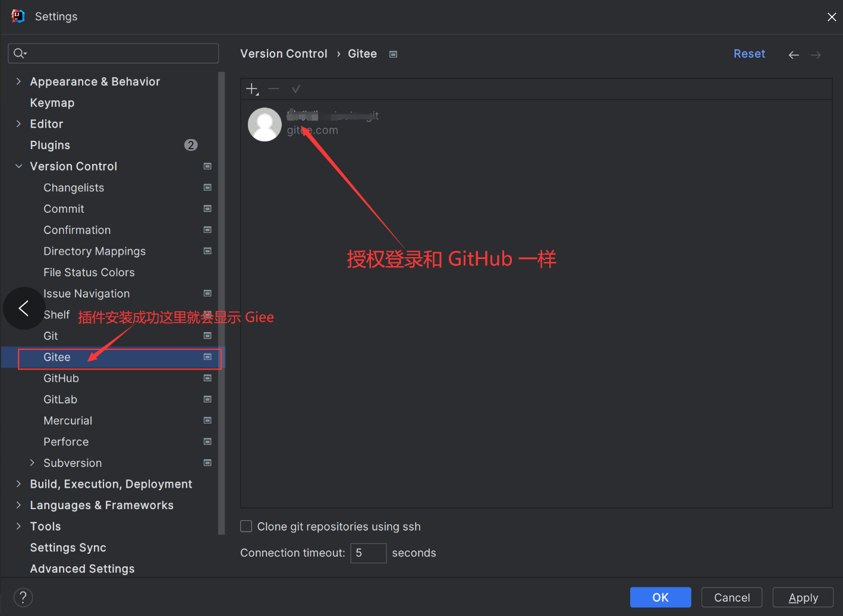Screen dimensions: 843x616
Task: Click the remove account minus icon
Action: 273,89
